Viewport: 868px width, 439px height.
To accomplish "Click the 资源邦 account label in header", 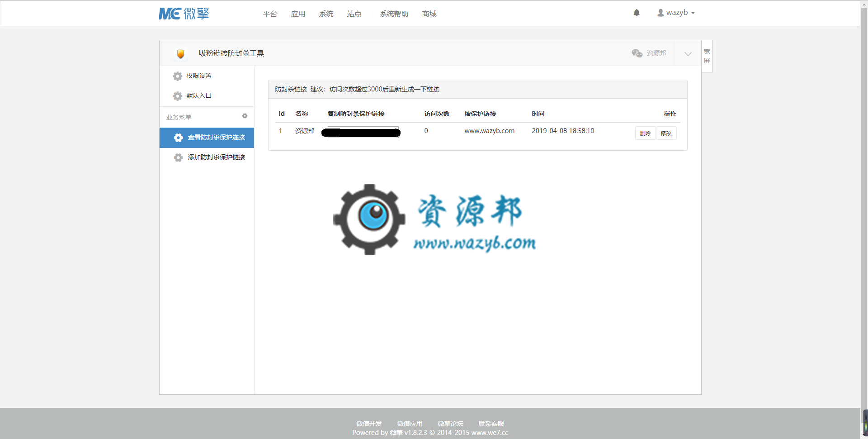I will click(x=656, y=53).
